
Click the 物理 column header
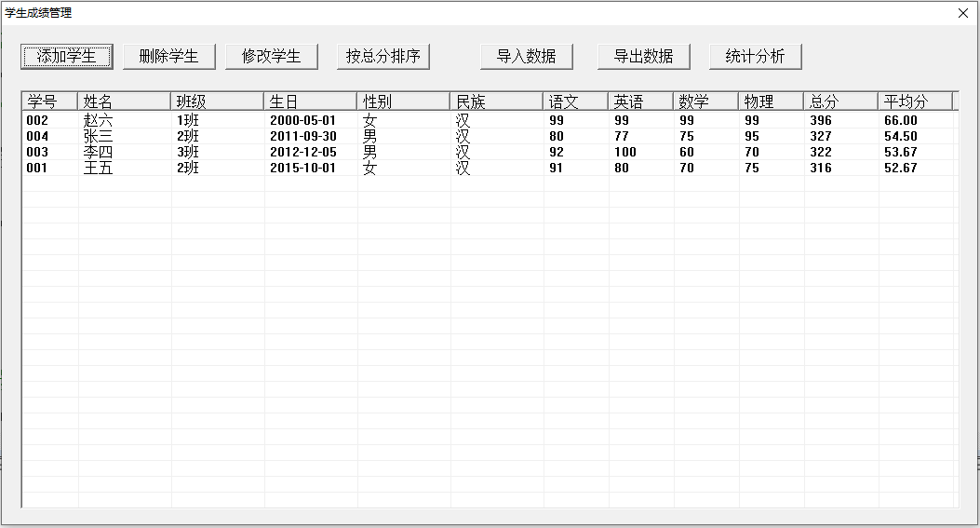pos(771,102)
